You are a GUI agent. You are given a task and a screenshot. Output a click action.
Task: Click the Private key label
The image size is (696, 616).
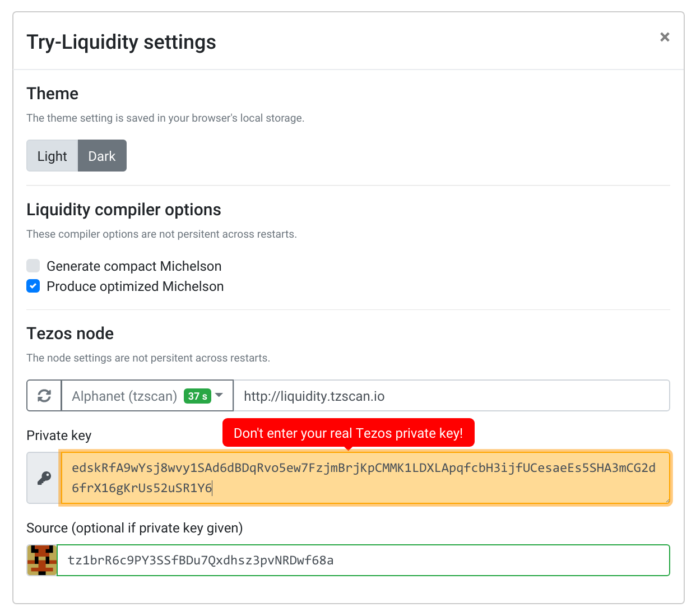click(x=59, y=436)
